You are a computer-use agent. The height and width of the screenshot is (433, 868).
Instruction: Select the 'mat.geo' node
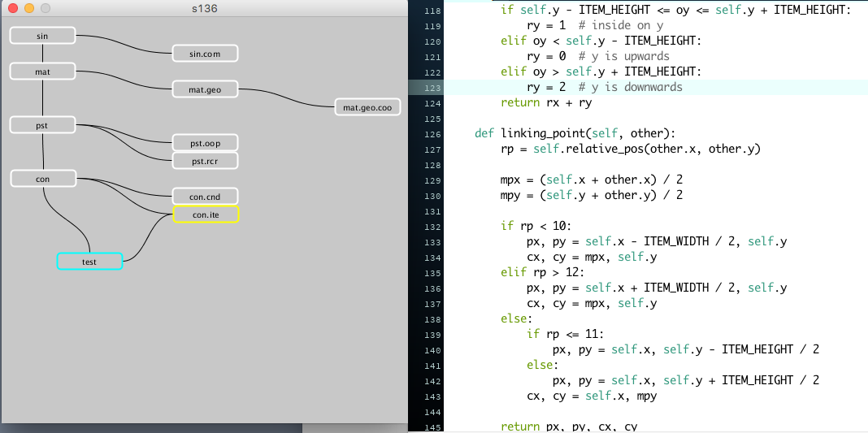point(205,89)
